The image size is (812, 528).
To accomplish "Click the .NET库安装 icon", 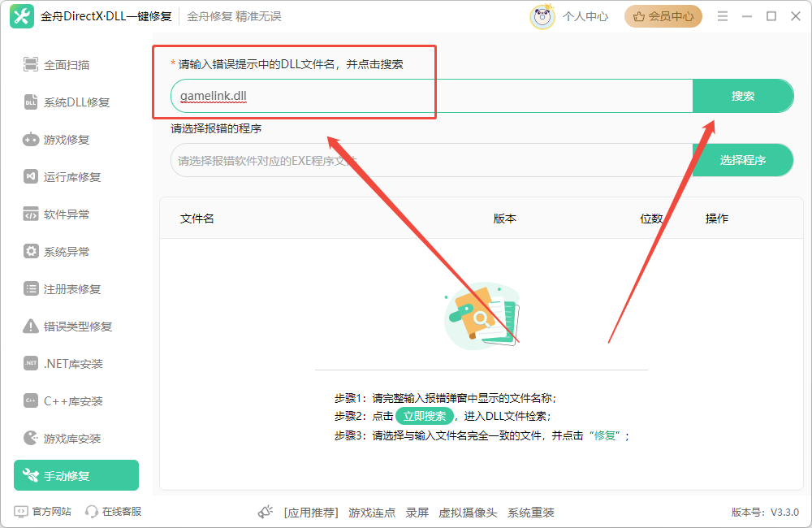I will (x=31, y=363).
